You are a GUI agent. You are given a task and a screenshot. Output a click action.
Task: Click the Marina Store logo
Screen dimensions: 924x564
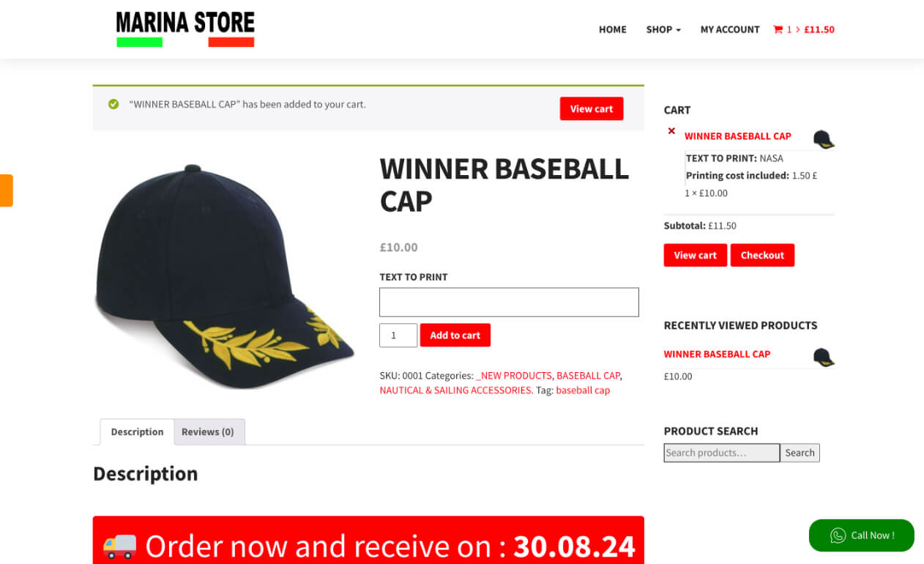[x=185, y=29]
